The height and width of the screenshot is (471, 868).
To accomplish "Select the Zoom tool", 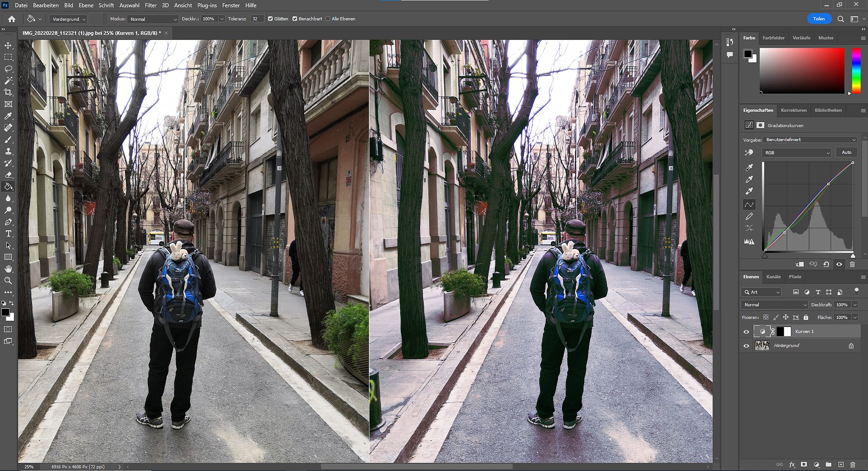I will [x=8, y=281].
